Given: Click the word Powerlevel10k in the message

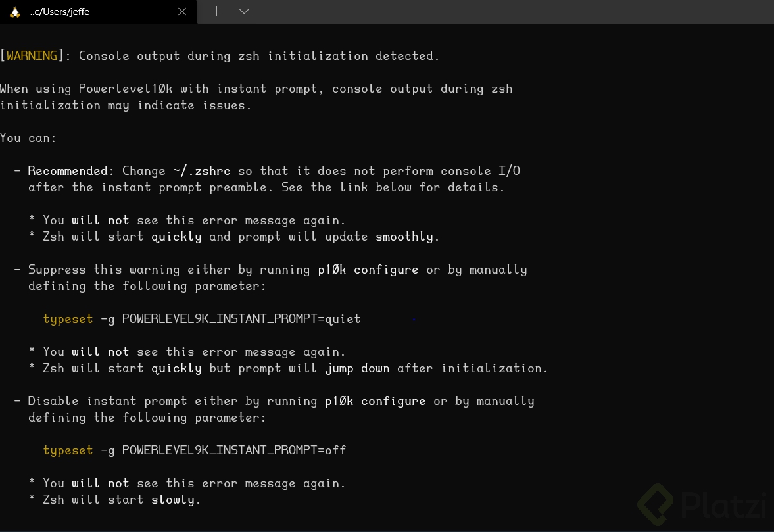Looking at the screenshot, I should pos(126,89).
